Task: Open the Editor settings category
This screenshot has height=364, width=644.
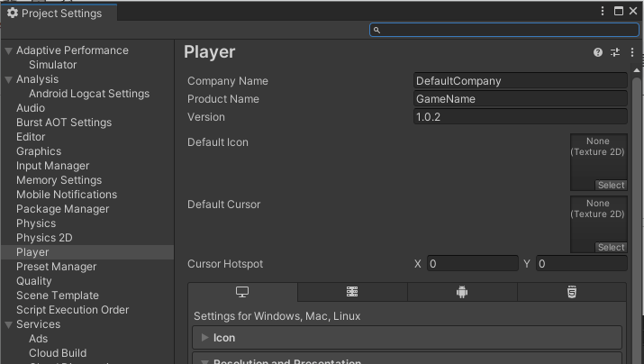Action: point(31,137)
